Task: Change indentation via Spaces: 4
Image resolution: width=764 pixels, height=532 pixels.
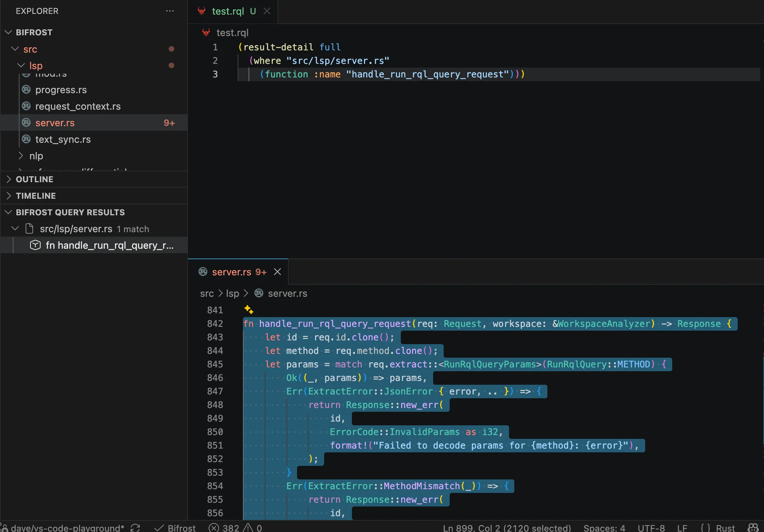Action: click(x=604, y=527)
